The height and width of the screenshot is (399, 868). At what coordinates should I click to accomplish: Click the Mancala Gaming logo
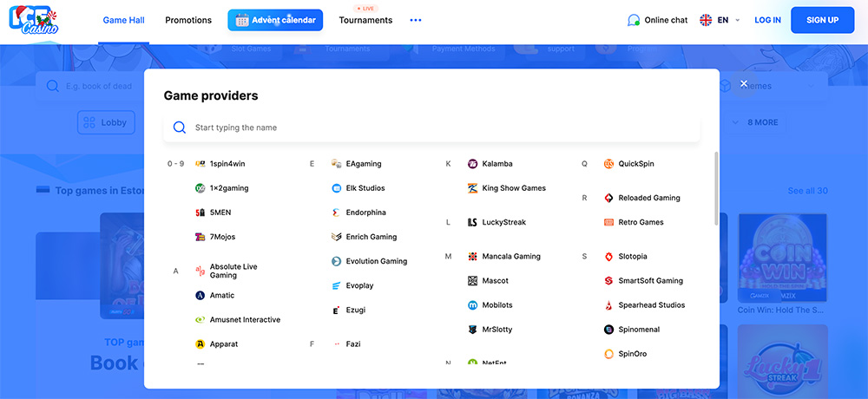(x=472, y=257)
